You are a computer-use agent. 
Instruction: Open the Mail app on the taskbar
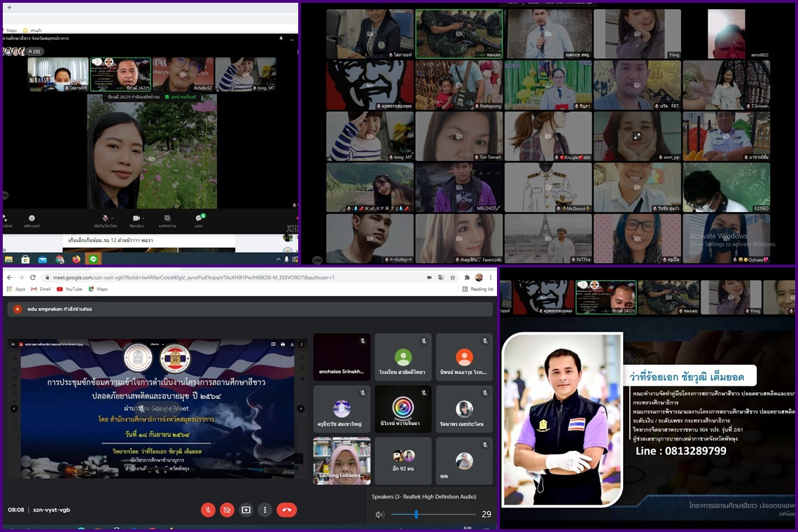(43, 259)
